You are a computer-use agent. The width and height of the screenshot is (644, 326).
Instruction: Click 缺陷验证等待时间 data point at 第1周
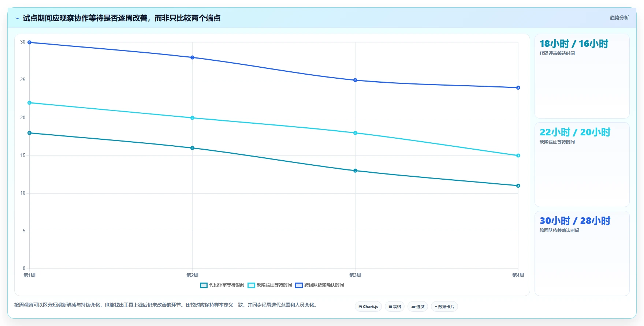point(30,103)
